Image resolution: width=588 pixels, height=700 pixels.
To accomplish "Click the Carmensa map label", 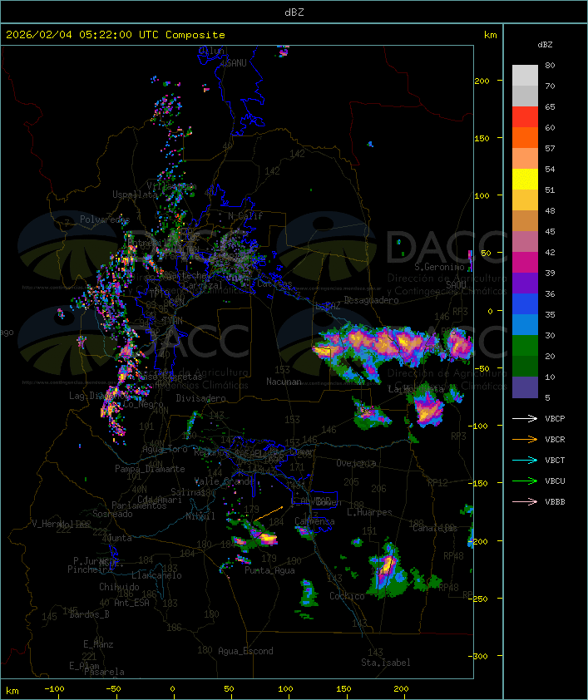I will (314, 521).
